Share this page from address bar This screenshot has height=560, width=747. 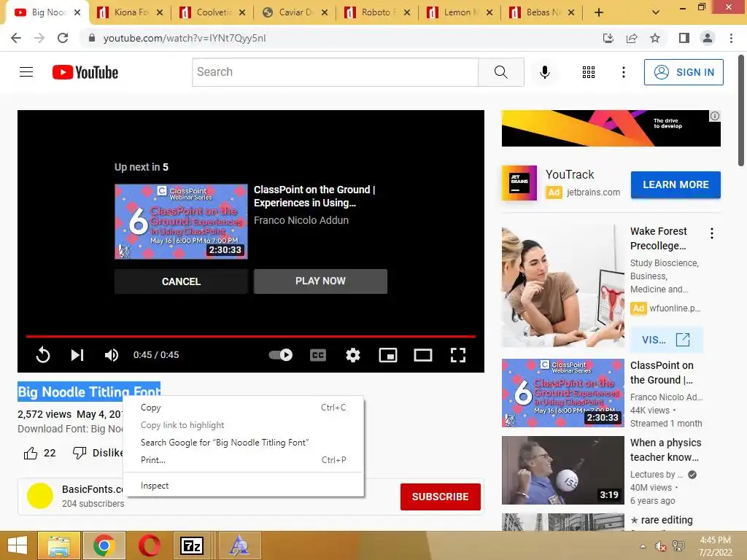pos(632,38)
